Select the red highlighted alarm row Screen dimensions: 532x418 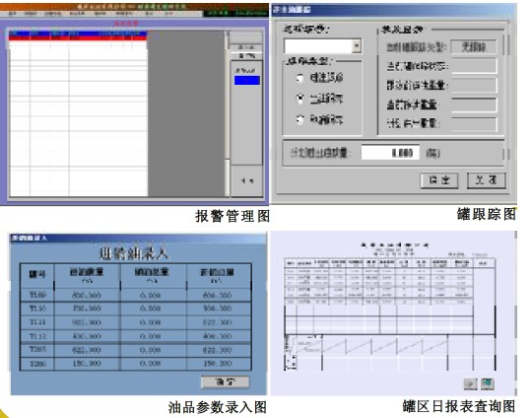tap(78, 38)
